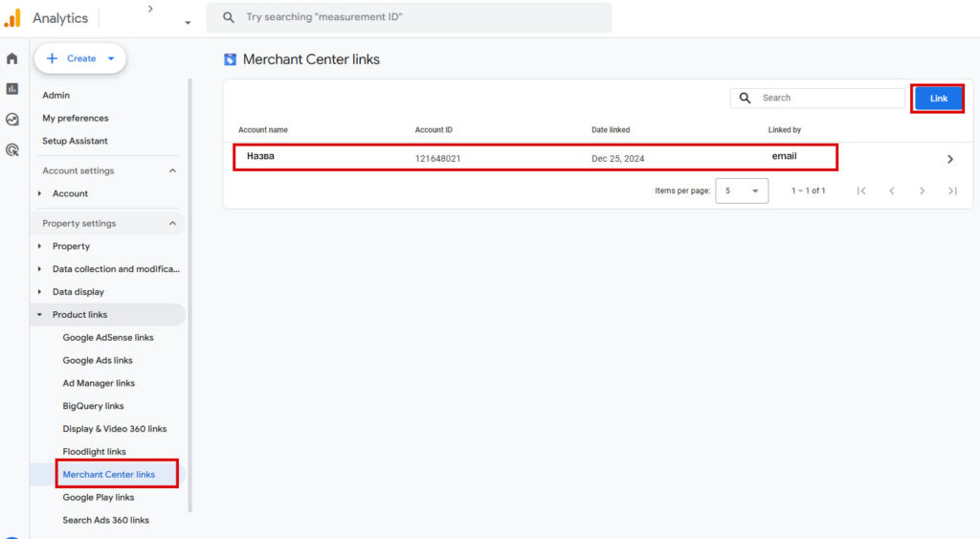Jump to the first page icon
This screenshot has height=539, width=980.
(861, 191)
